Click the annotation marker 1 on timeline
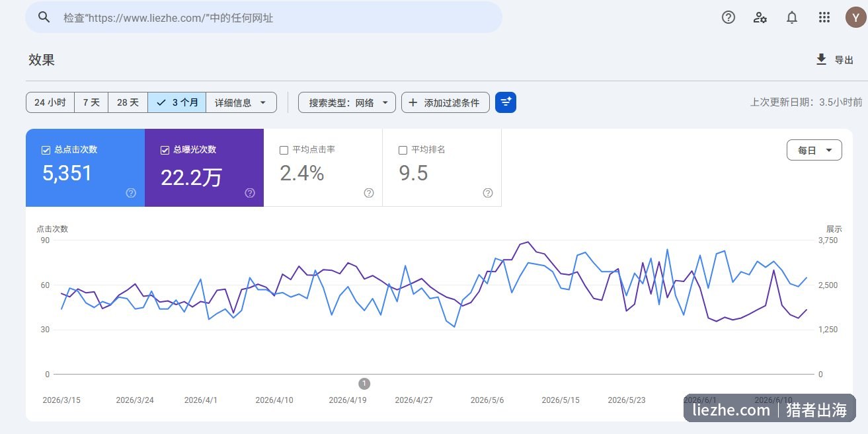The image size is (868, 434). 364,383
